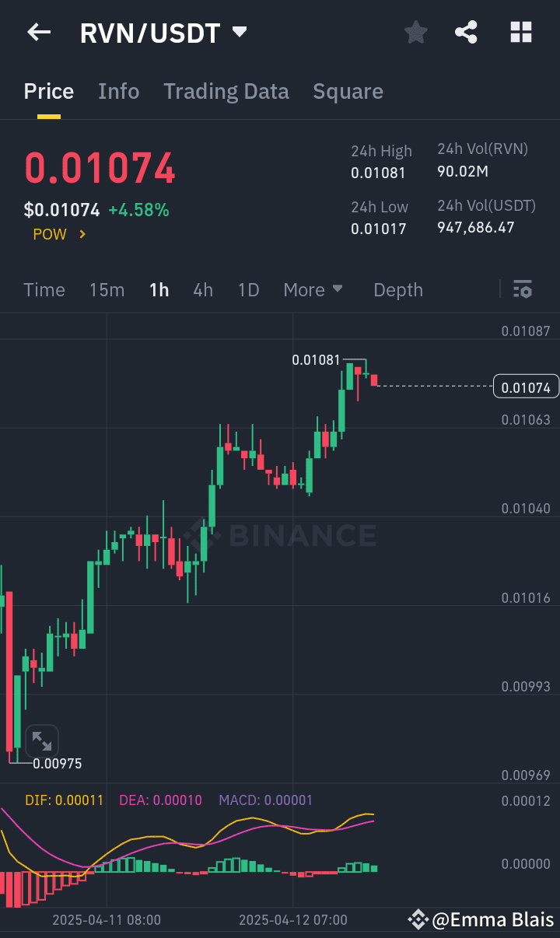Image resolution: width=560 pixels, height=938 pixels.
Task: Expand the More timeframes dropdown
Action: (x=313, y=289)
